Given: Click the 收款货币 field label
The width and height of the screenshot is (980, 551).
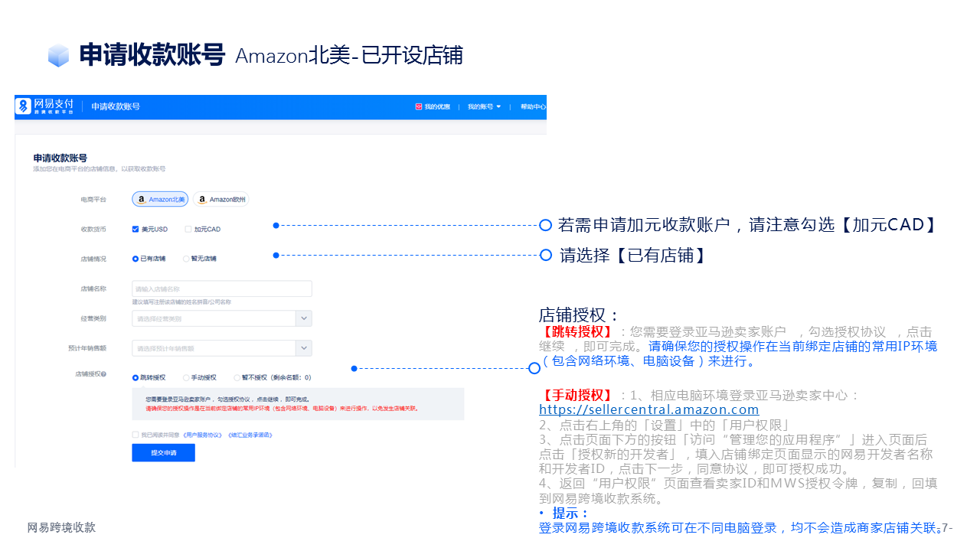Looking at the screenshot, I should point(93,229).
